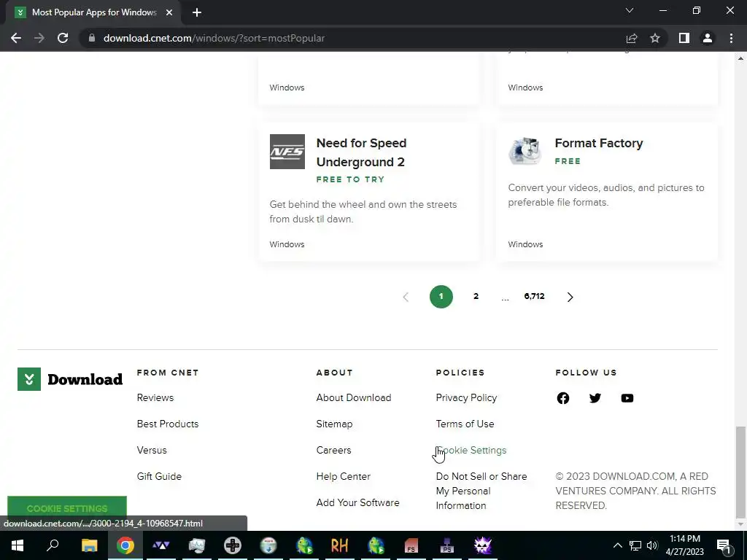Close the Most Popular Apps tab
The image size is (747, 560).
169,12
